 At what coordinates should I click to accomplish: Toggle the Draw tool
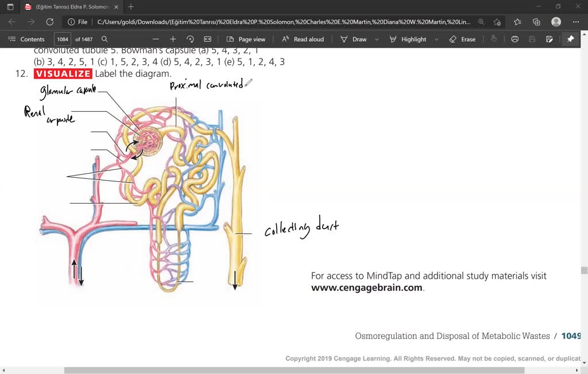pos(353,39)
